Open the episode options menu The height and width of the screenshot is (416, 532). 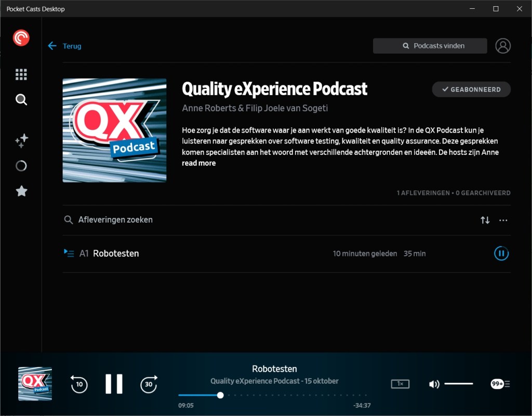(503, 220)
